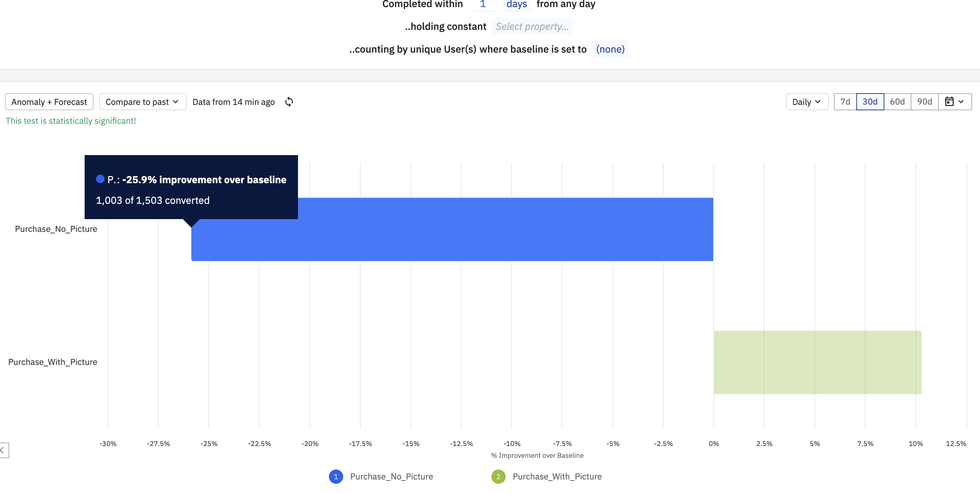
Task: Select the 30d range tab
Action: pyautogui.click(x=870, y=102)
